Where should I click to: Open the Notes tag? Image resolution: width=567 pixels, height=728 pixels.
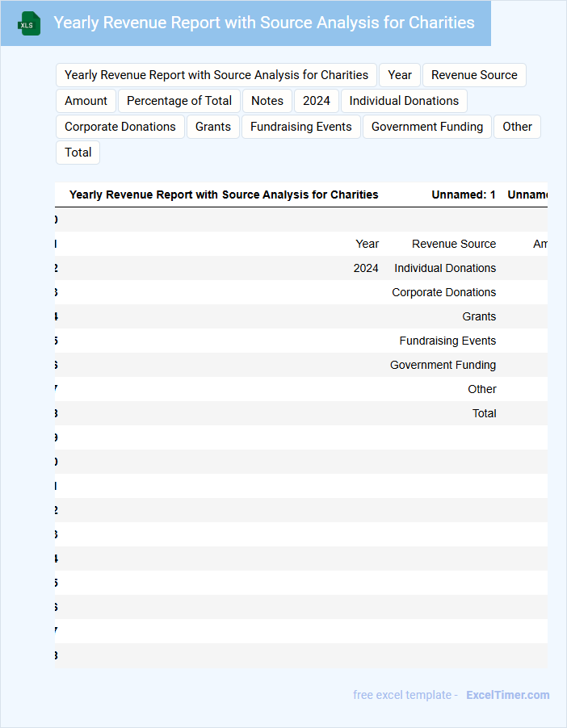point(267,101)
